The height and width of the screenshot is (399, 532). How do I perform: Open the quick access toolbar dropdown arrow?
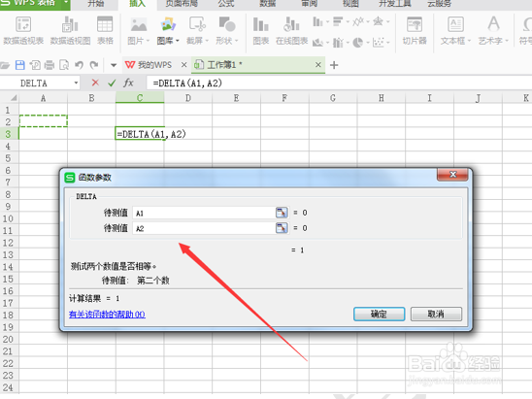click(114, 65)
